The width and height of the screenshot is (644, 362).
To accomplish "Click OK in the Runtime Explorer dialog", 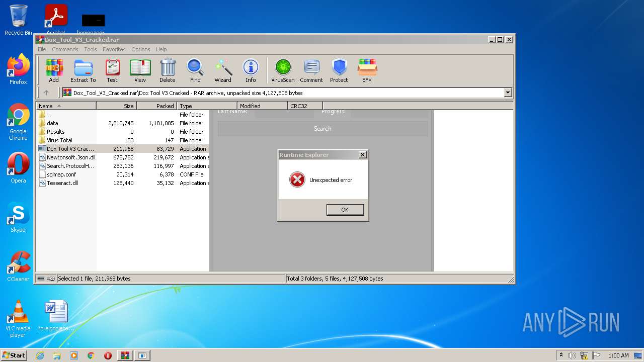I will coord(345,210).
